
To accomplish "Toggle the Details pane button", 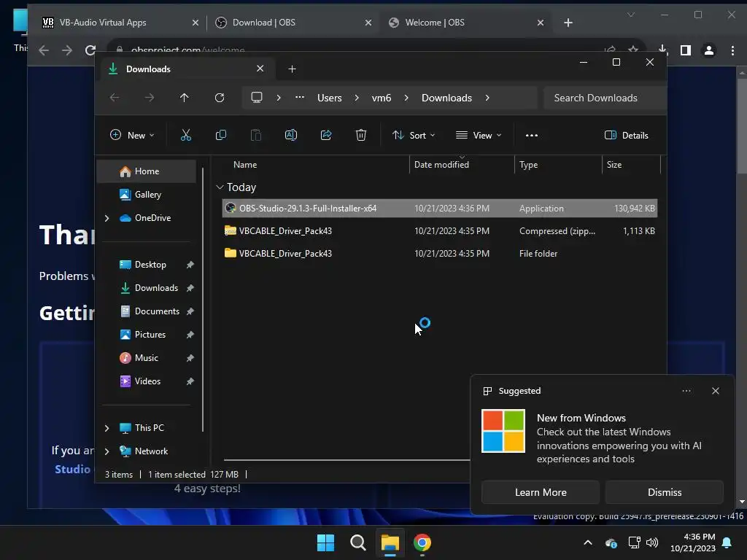I will [627, 135].
